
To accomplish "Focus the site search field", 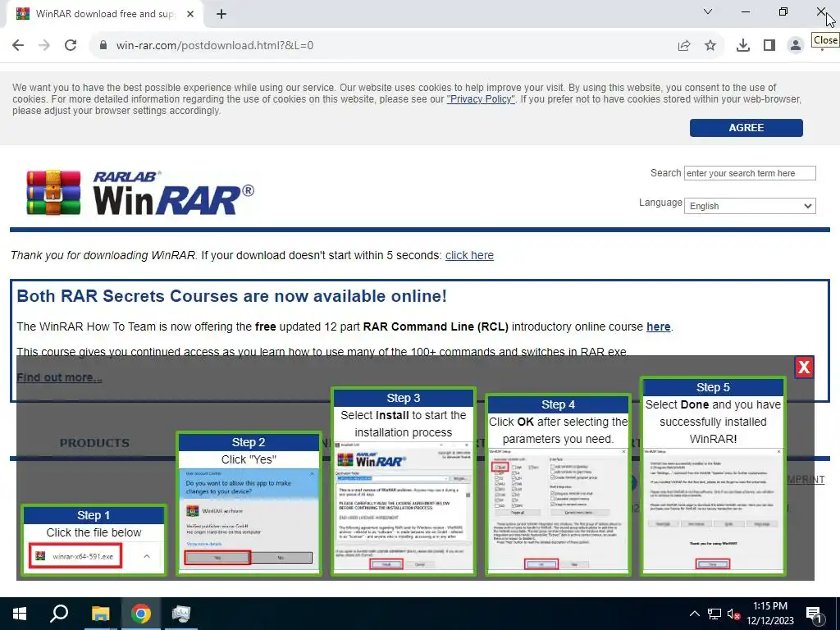I will (x=750, y=173).
